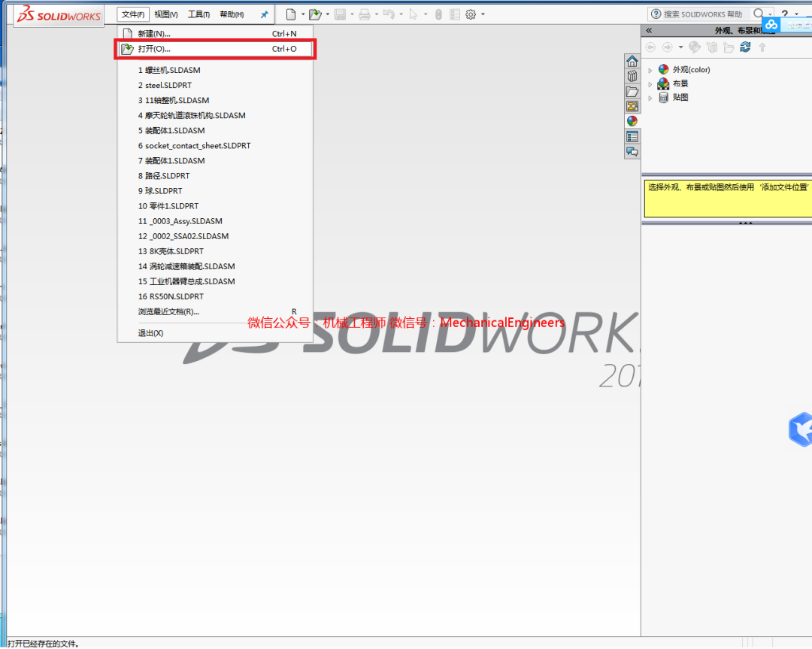Refresh the appearances panel with the refresh icon
Image resolution: width=812 pixels, height=649 pixels.
tap(745, 47)
